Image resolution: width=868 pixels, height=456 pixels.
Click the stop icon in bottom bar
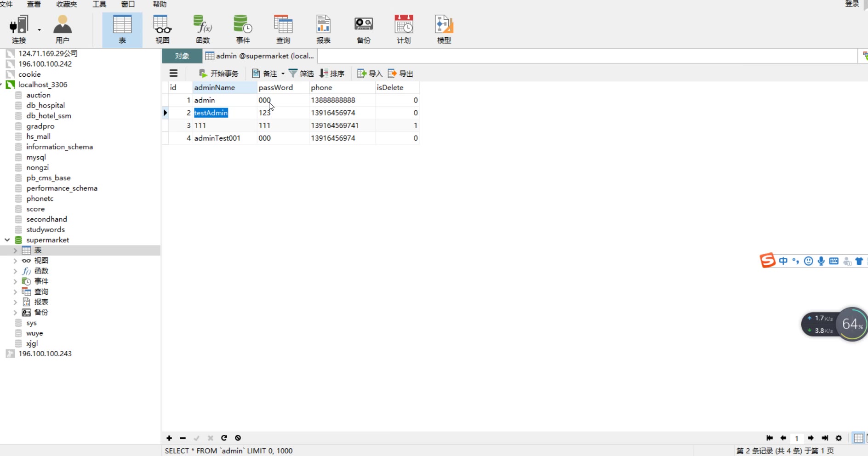click(x=238, y=438)
